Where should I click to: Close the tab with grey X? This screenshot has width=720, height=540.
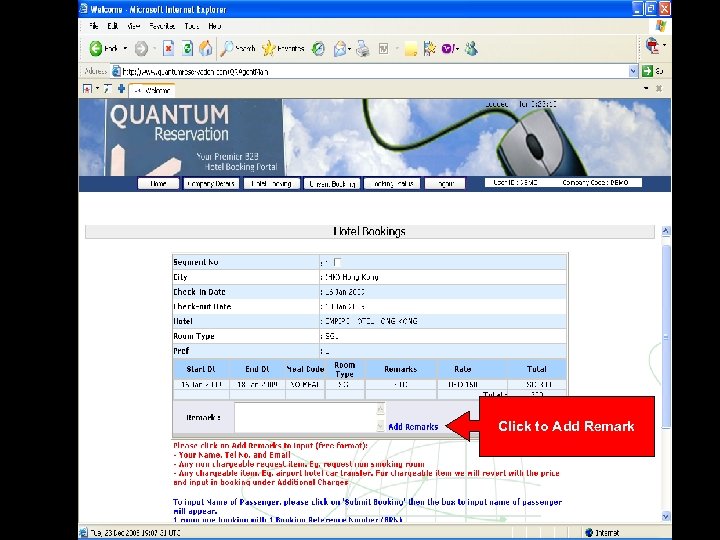point(659,88)
